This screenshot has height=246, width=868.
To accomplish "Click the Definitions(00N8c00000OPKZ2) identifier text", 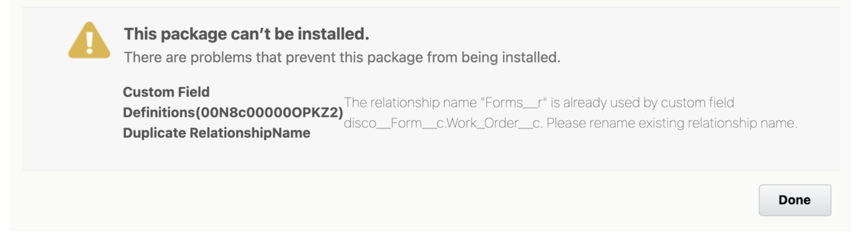I will click(x=233, y=112).
